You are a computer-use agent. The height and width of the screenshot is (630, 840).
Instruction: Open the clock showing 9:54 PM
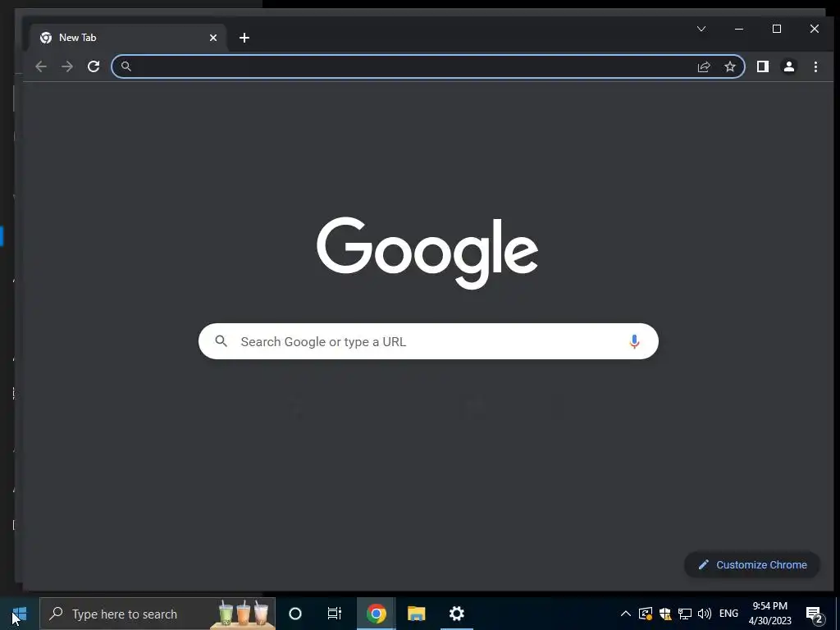[769, 614]
